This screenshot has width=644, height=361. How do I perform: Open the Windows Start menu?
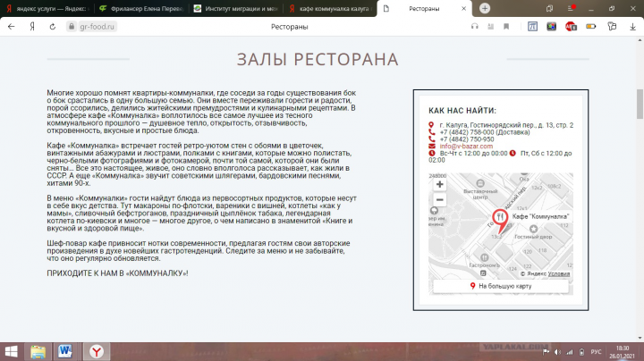tap(11, 351)
